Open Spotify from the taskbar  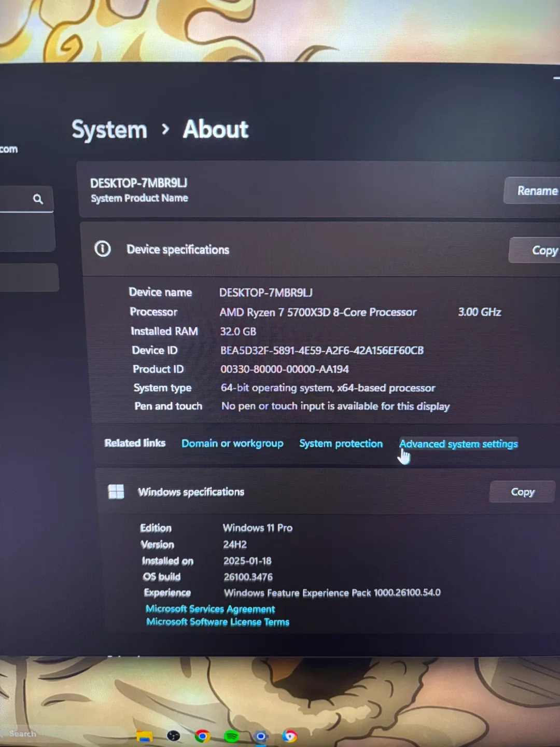[x=231, y=736]
